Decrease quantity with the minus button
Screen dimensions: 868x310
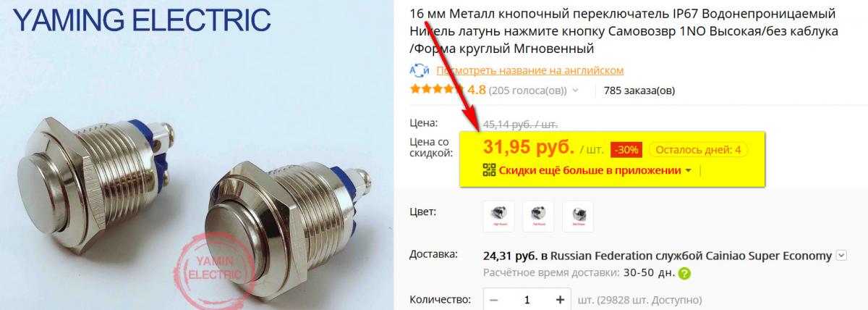coord(493,299)
